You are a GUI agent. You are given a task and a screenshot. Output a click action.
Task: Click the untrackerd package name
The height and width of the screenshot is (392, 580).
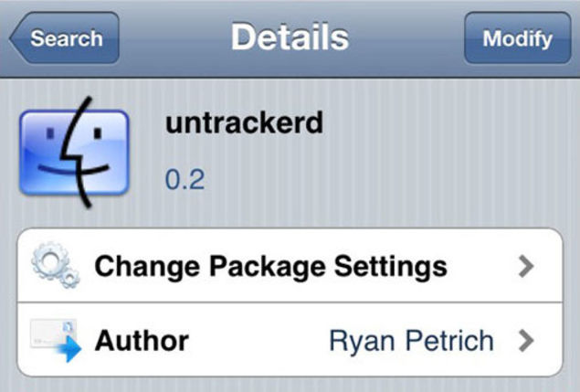[244, 122]
